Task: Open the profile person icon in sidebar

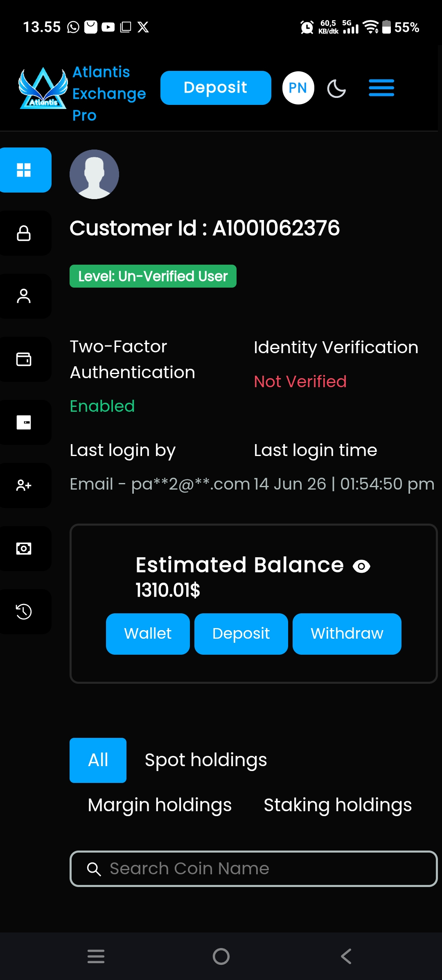Action: coord(24,296)
